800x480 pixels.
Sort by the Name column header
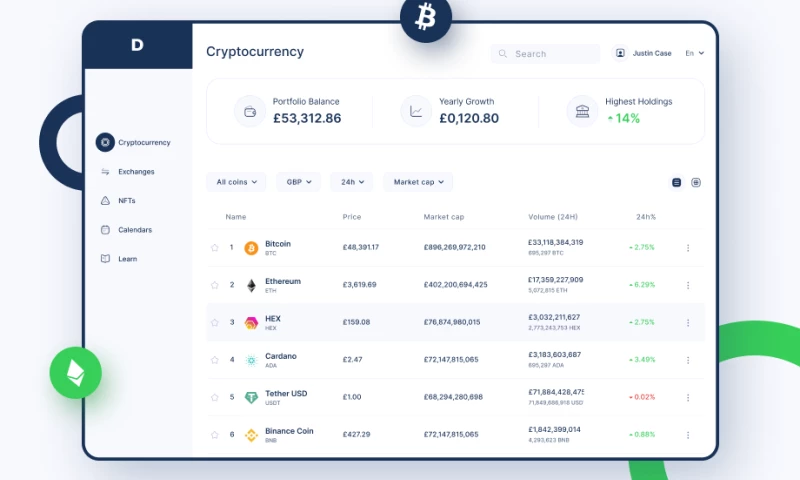pyautogui.click(x=236, y=217)
